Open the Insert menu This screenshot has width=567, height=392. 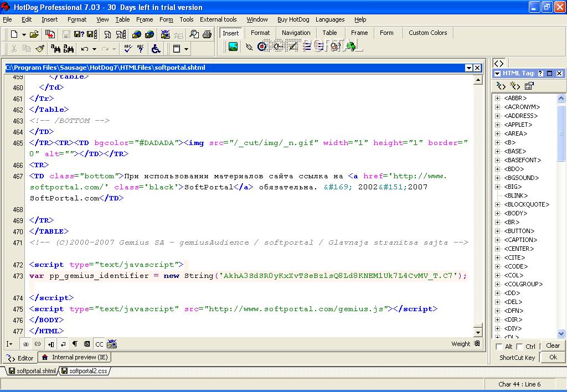click(49, 19)
